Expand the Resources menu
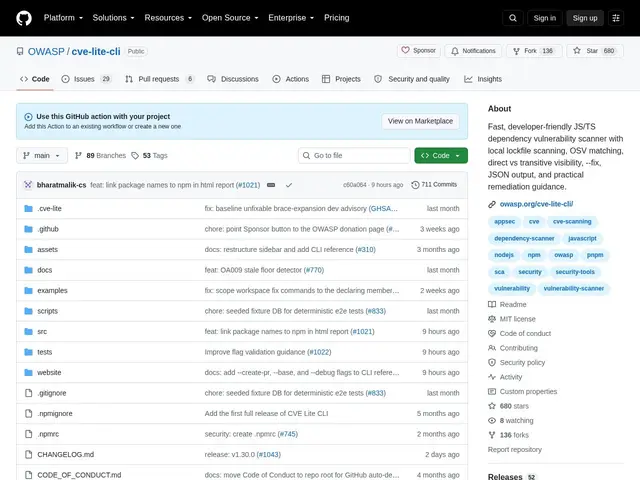The height and width of the screenshot is (480, 640). pos(168,18)
